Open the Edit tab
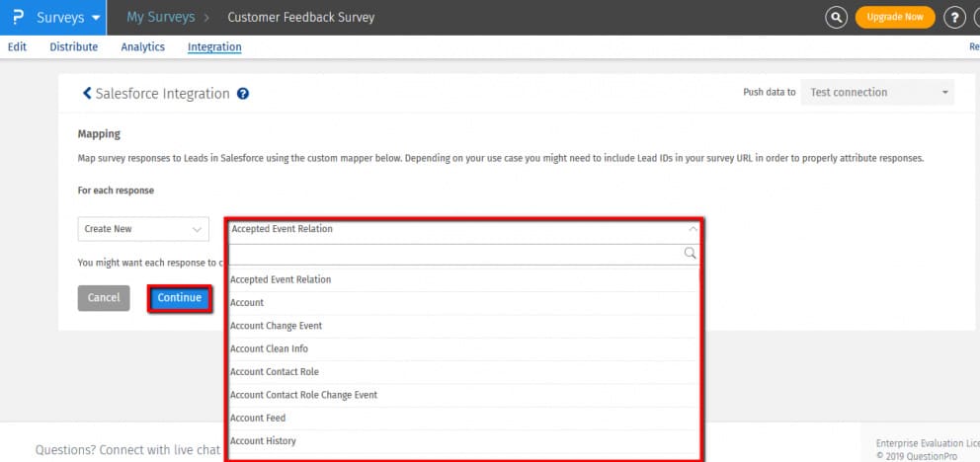The height and width of the screenshot is (462, 980). coord(17,46)
